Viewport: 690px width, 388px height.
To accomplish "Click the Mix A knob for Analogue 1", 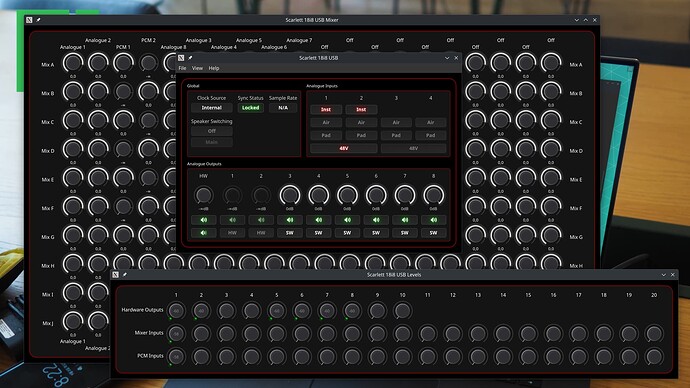I will pyautogui.click(x=73, y=63).
